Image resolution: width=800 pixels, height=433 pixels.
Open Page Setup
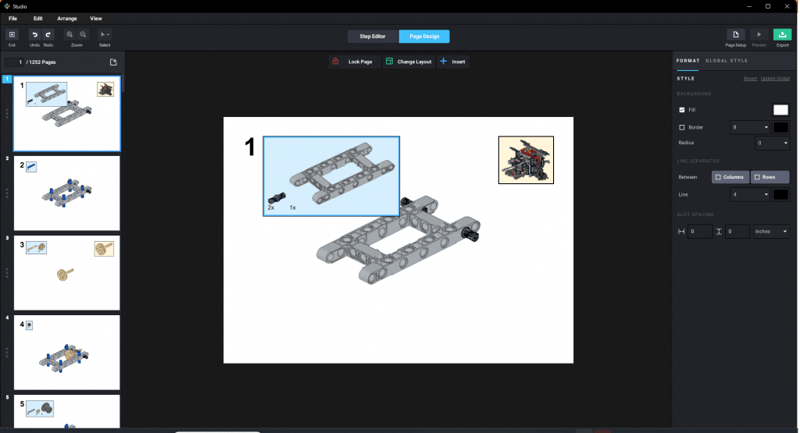(x=736, y=35)
